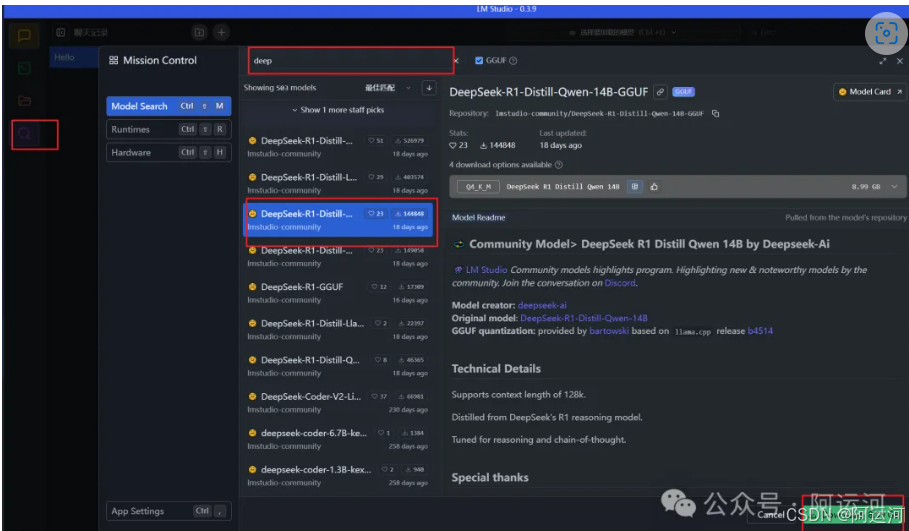The height and width of the screenshot is (531, 909).
Task: Click blue GGUF badge beside model title
Action: pos(683,92)
